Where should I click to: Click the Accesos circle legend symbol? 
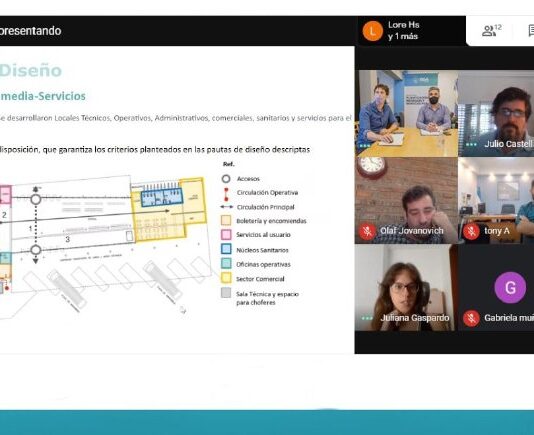coord(226,179)
